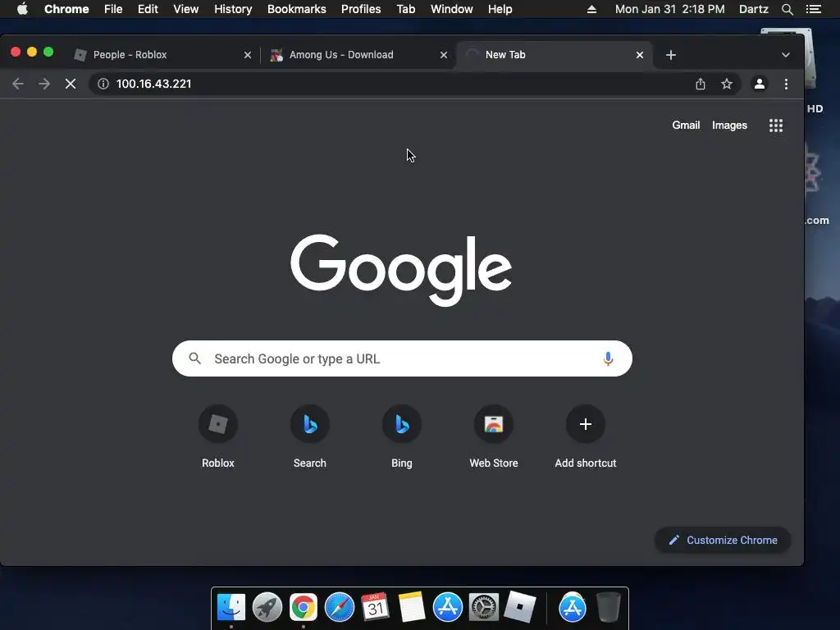View site information icon in address bar
The image size is (840, 630).
(103, 84)
